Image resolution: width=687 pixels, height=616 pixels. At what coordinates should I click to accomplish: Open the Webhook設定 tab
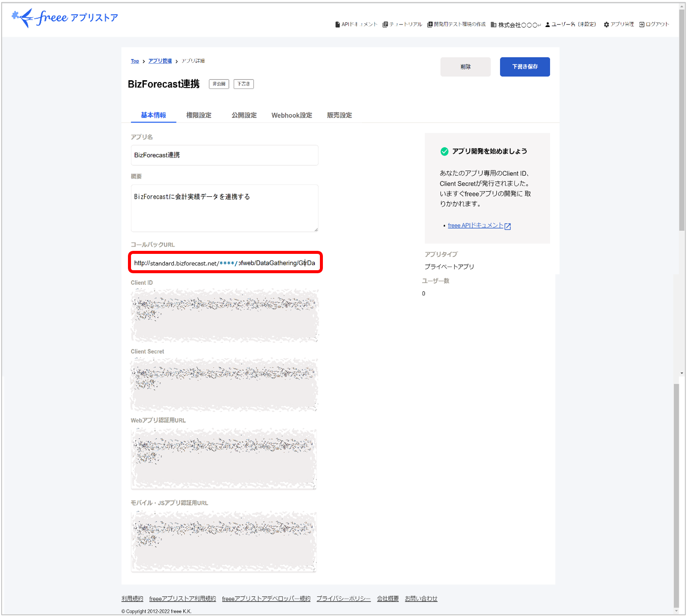click(x=292, y=115)
